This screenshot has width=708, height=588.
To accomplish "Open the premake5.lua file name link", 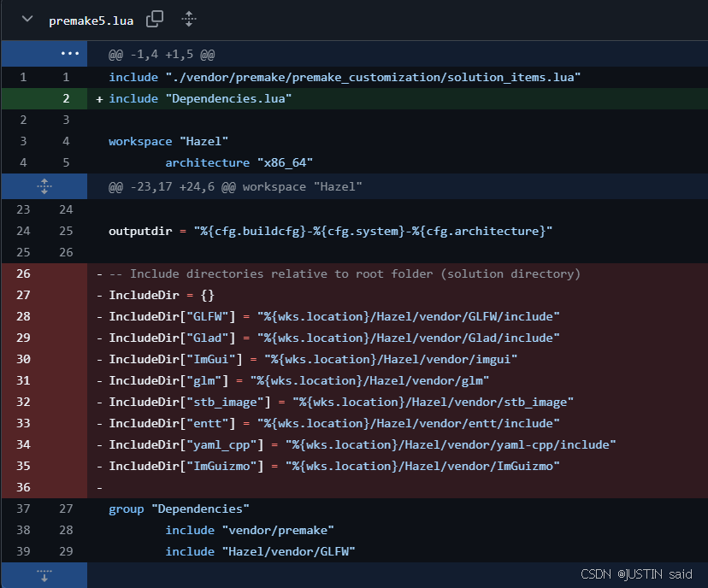I will click(91, 20).
